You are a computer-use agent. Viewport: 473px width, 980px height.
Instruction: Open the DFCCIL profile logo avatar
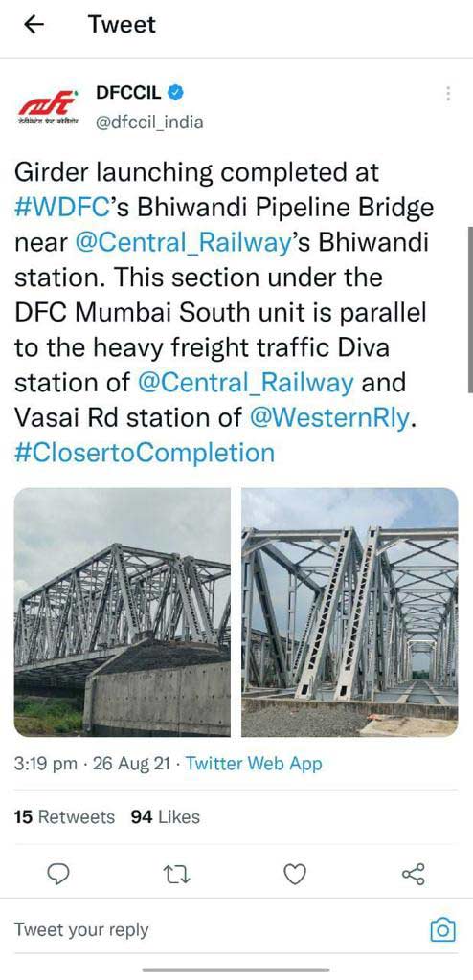pos(48,105)
